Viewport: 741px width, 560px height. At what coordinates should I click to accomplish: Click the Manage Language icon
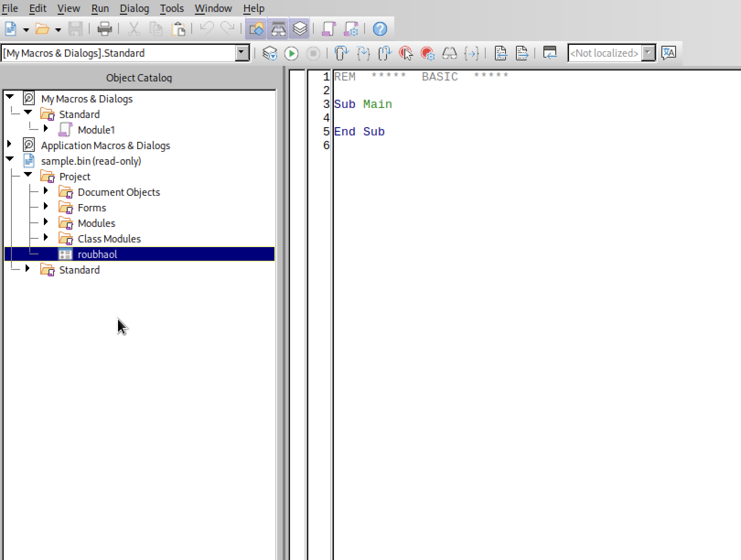pos(669,53)
